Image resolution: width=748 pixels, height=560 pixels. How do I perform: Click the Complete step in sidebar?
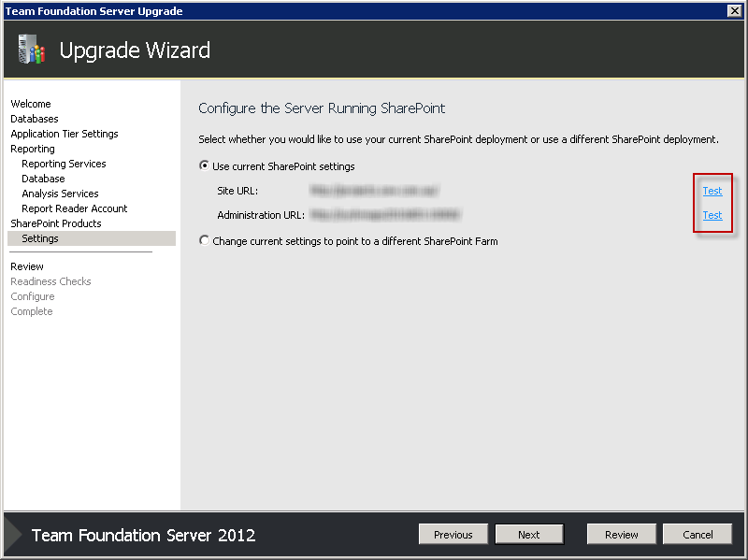coord(32,311)
